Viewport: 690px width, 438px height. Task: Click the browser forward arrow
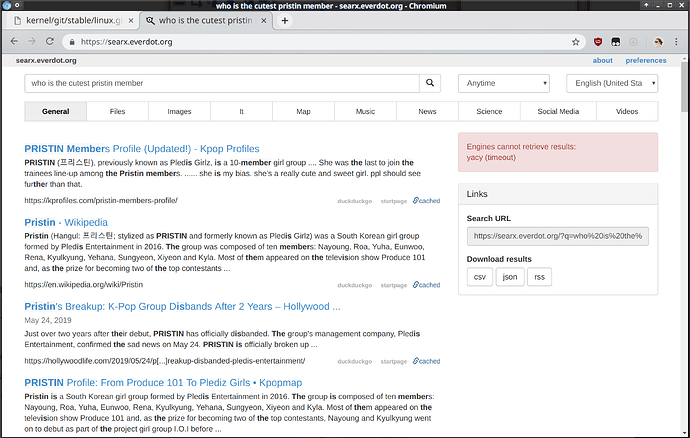point(32,41)
